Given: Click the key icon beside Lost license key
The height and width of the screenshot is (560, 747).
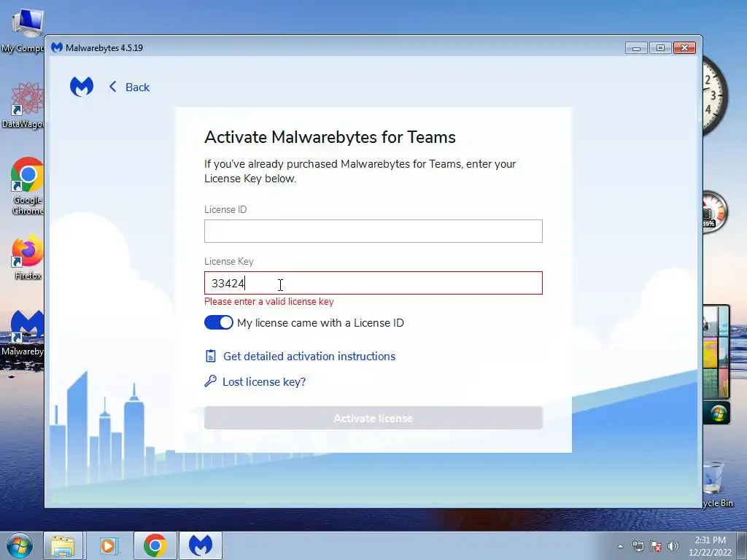Looking at the screenshot, I should [210, 381].
